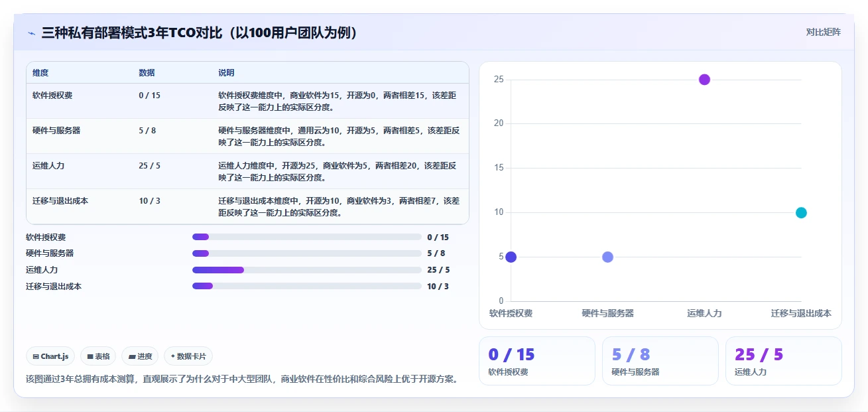Image resolution: width=868 pixels, height=412 pixels.
Task: Open the 25 / 5 运维人力 stat card
Action: [x=784, y=361]
